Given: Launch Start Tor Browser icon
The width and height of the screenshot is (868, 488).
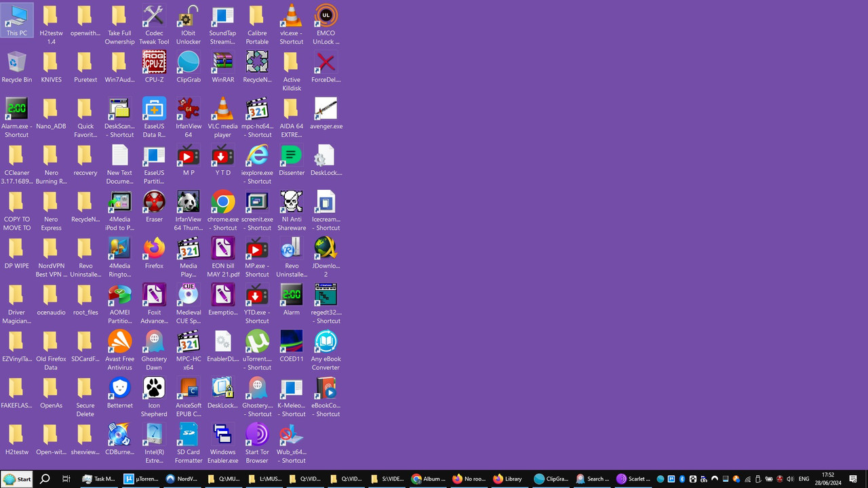Looking at the screenshot, I should coord(257,444).
